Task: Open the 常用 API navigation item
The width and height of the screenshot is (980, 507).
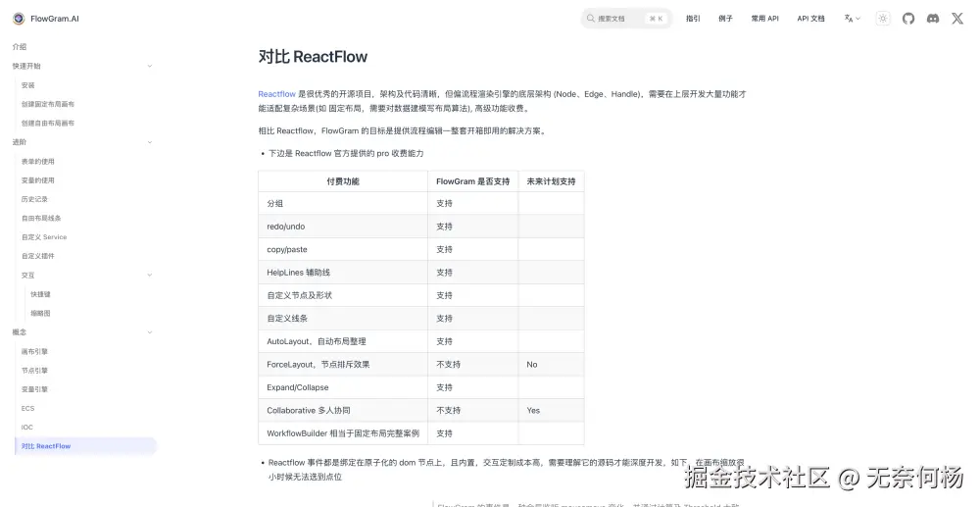Action: coord(765,19)
